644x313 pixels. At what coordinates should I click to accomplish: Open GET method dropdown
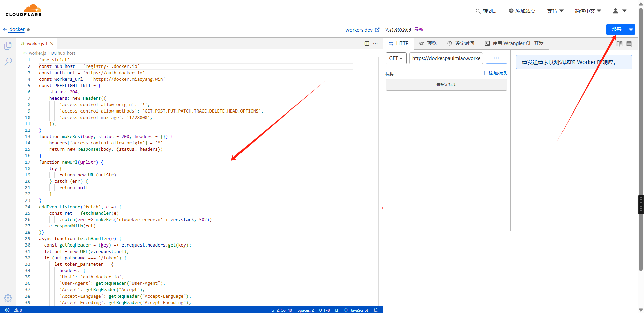(396, 58)
